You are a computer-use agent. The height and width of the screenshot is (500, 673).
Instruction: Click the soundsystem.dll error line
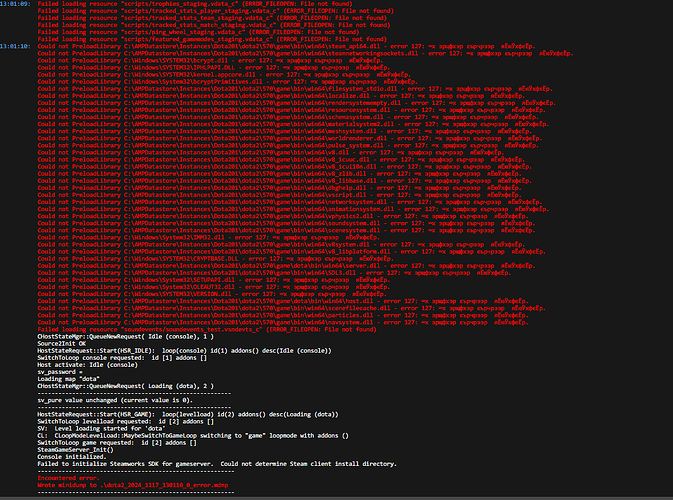click(286, 223)
